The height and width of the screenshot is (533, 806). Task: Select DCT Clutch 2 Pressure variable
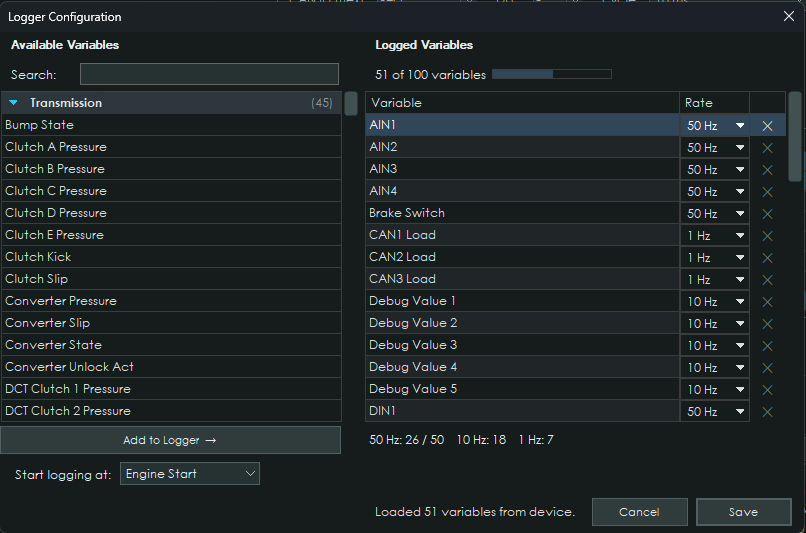pyautogui.click(x=171, y=411)
